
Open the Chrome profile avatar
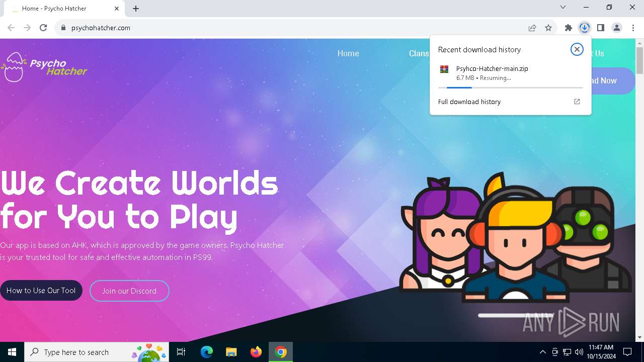tap(617, 28)
